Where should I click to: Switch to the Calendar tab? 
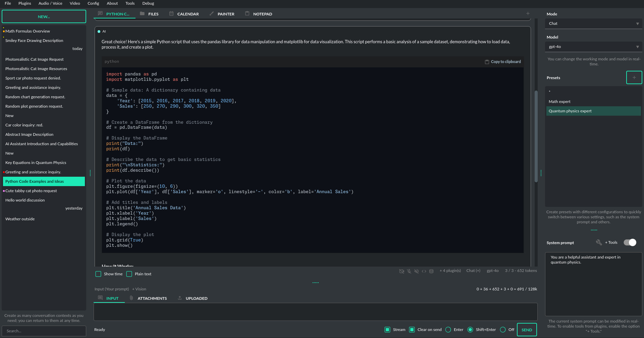pyautogui.click(x=184, y=14)
